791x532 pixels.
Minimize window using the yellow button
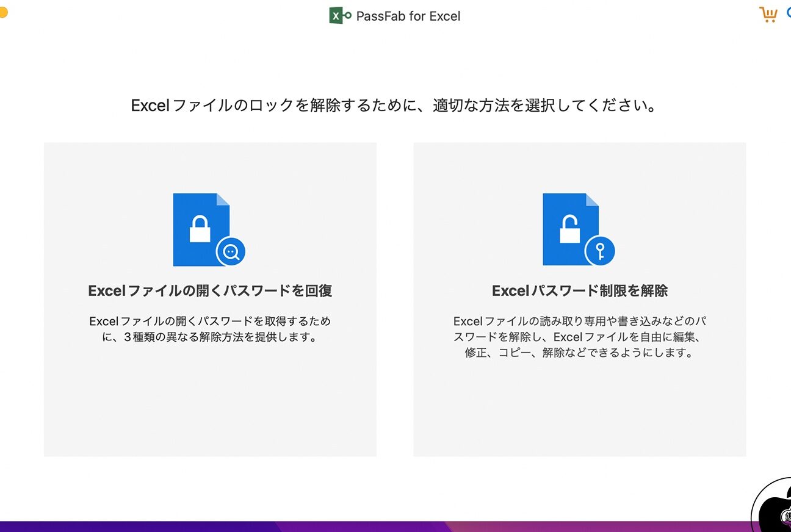point(2,12)
